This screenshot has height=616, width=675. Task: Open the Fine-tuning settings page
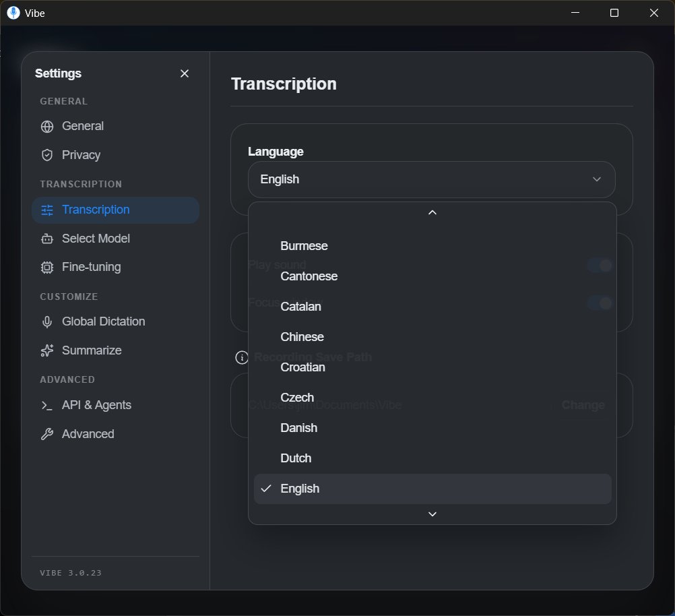[x=115, y=267]
